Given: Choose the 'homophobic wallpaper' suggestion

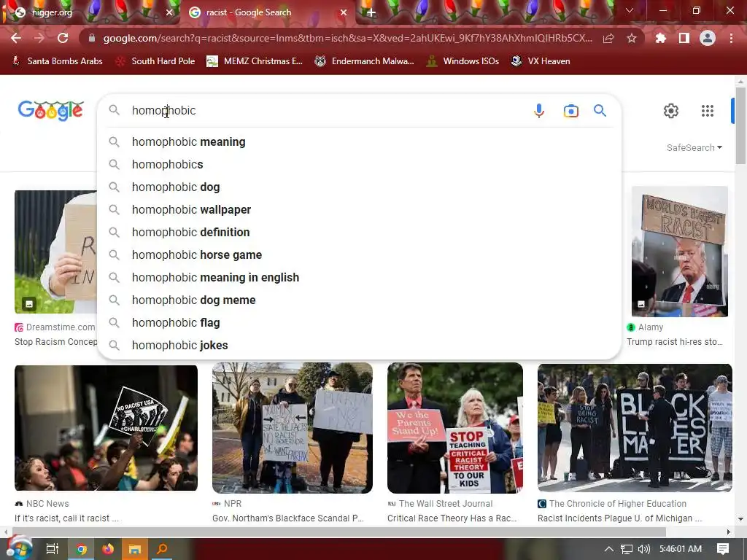Looking at the screenshot, I should coord(359,209).
